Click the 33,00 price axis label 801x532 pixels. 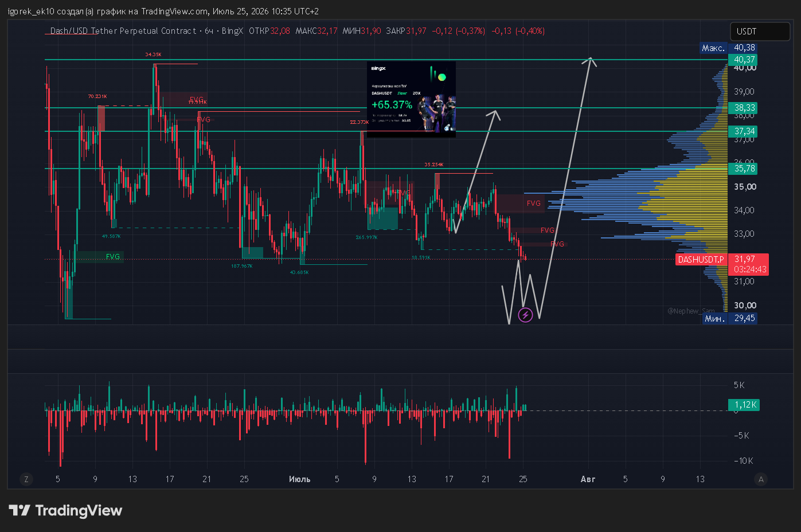click(x=744, y=234)
